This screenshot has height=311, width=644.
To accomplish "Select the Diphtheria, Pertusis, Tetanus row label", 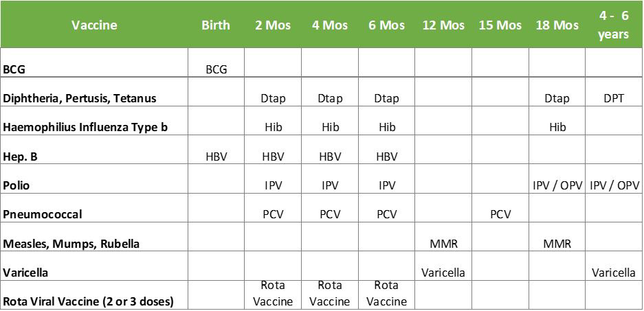I will point(80,98).
